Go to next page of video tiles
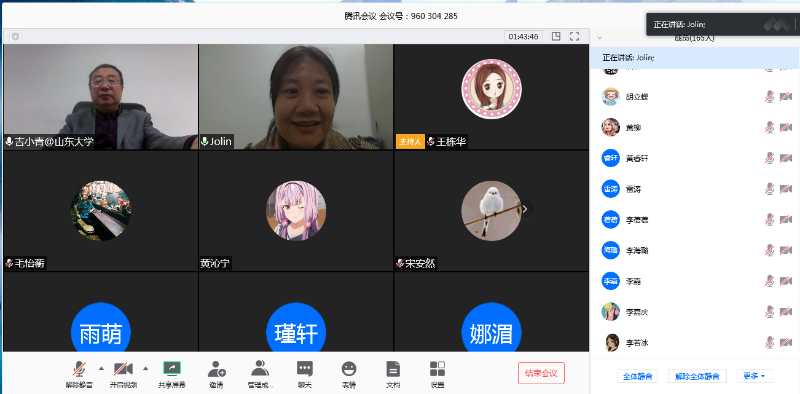Viewport: 800px width, 394px height. (x=525, y=209)
